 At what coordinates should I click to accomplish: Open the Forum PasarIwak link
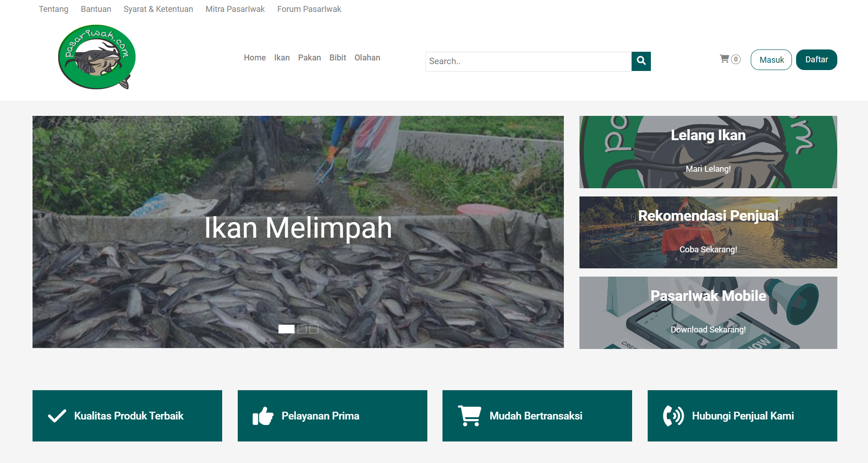pos(309,9)
